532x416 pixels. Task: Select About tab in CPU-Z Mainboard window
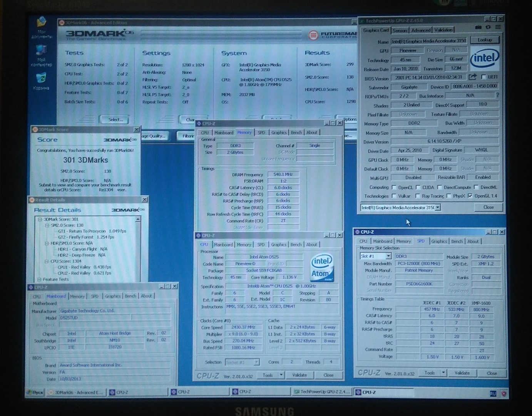[146, 296]
